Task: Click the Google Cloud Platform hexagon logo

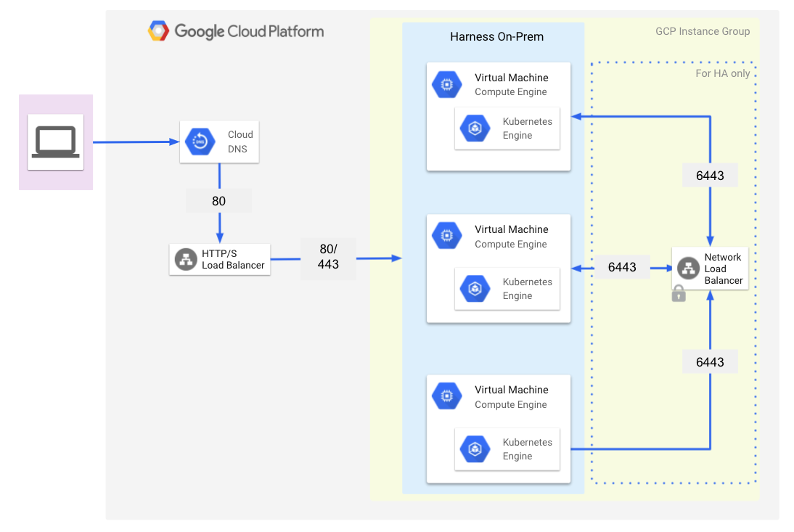Action: point(158,31)
